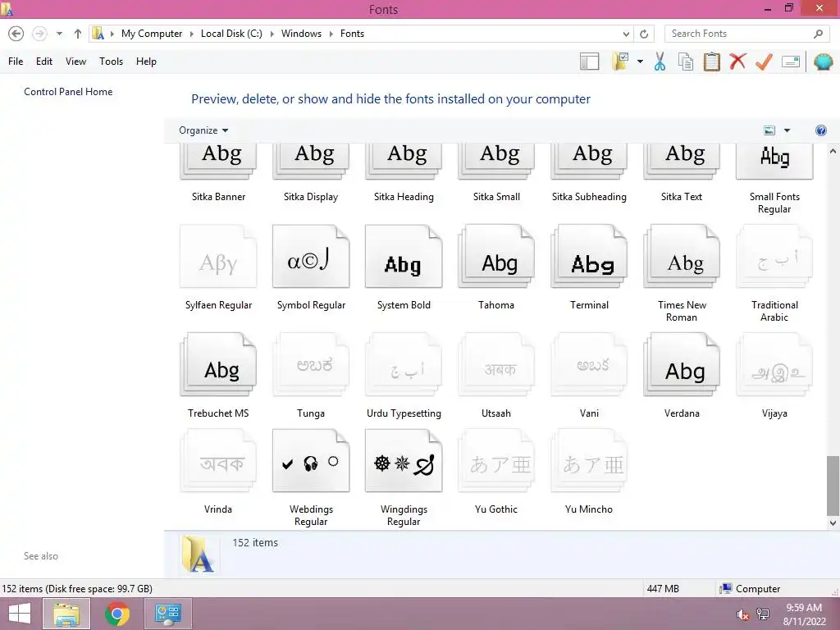Click the Forward navigation arrow
840x630 pixels.
point(39,34)
